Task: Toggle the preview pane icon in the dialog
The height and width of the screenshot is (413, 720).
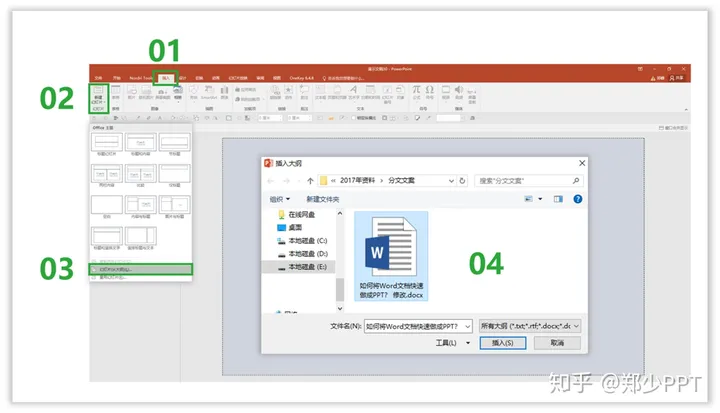Action: (558, 199)
